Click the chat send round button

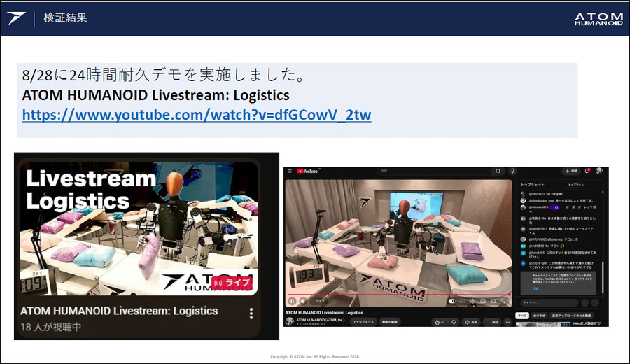point(595,302)
